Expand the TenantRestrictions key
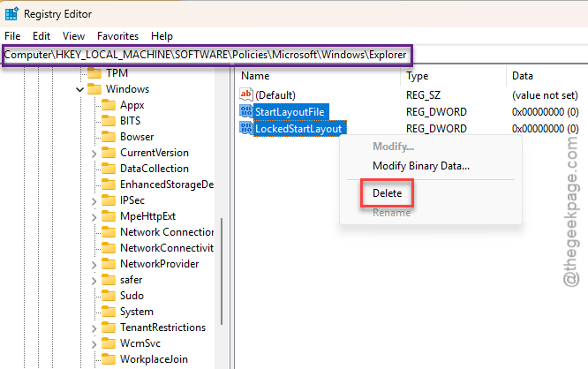 pos(94,328)
